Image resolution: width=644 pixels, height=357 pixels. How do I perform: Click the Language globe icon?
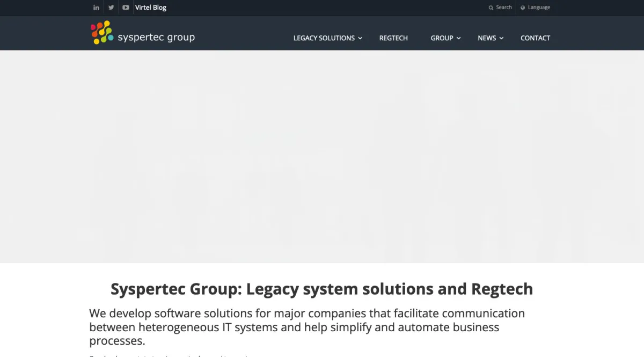pos(523,8)
